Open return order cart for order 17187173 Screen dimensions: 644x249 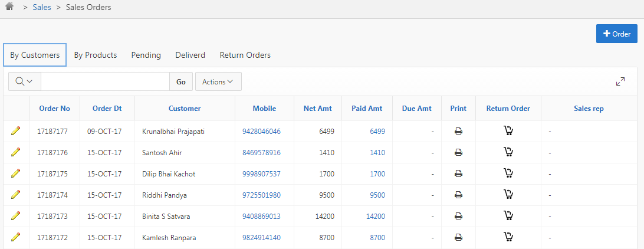(x=508, y=216)
